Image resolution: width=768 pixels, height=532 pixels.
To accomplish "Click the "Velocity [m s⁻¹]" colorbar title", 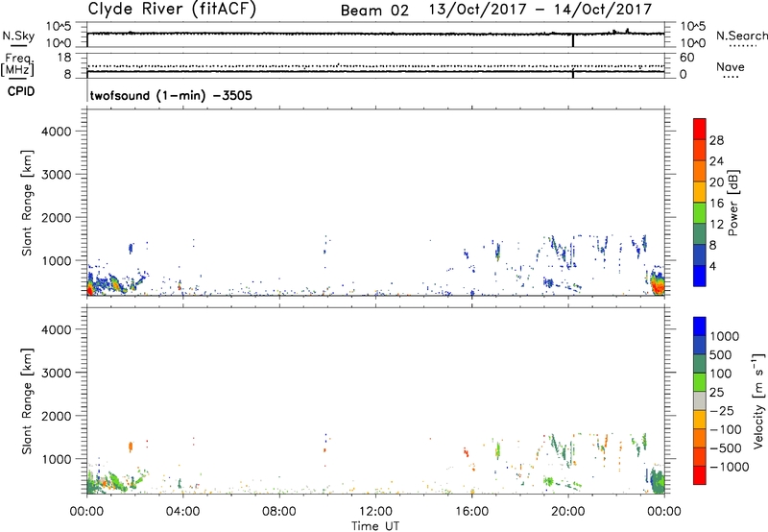I will (x=758, y=400).
